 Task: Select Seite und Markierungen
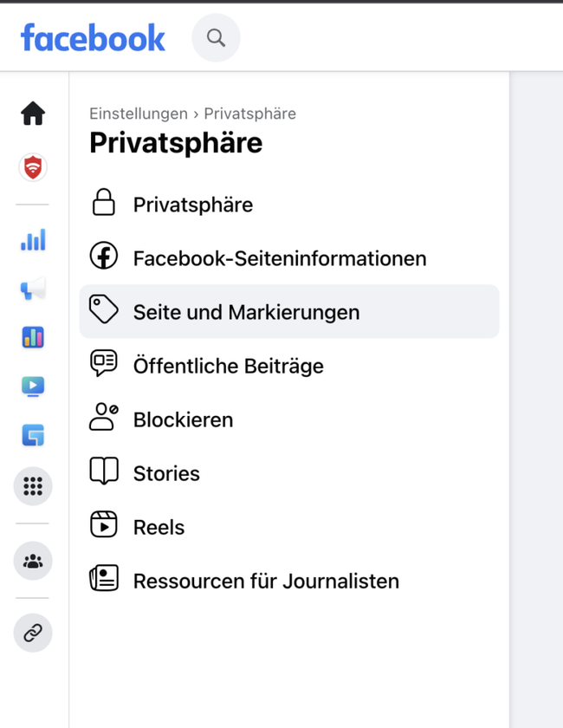pos(246,312)
